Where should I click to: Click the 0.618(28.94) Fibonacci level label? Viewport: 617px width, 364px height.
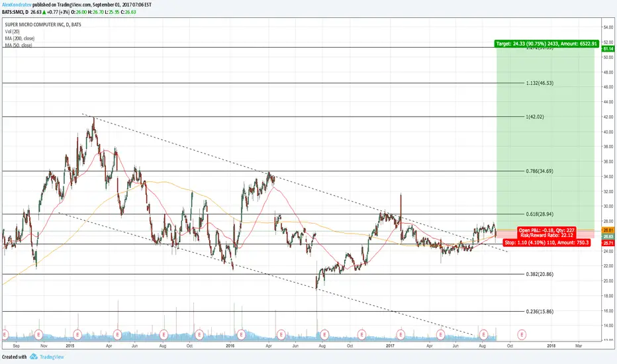coord(540,214)
